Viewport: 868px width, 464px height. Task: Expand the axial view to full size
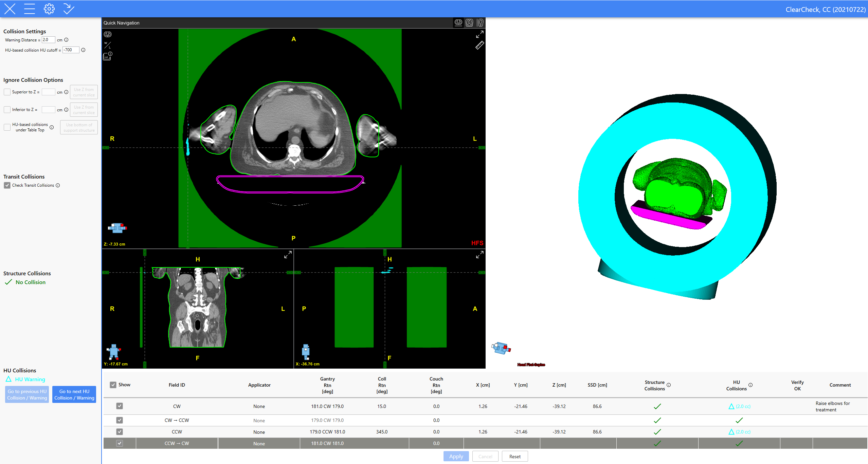tap(480, 35)
